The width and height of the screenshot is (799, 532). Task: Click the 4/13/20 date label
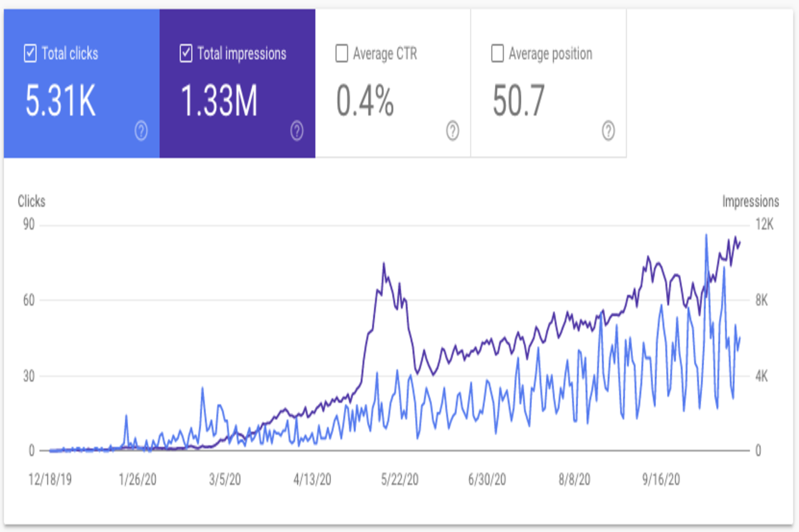coord(312,480)
